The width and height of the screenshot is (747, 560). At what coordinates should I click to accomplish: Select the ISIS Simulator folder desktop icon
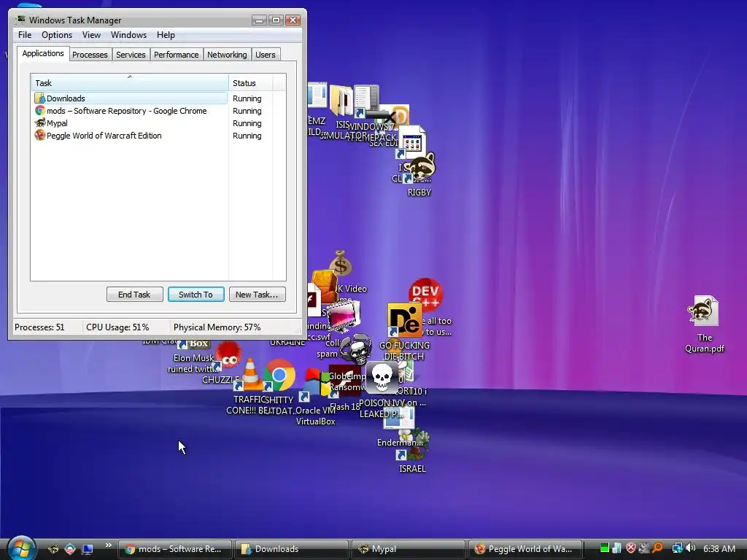click(x=342, y=101)
